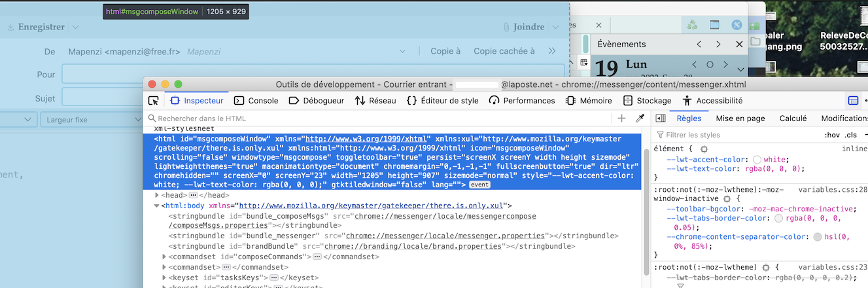868x288 pixels.
Task: Open the Enregistrer dropdown arrow
Action: tap(75, 27)
